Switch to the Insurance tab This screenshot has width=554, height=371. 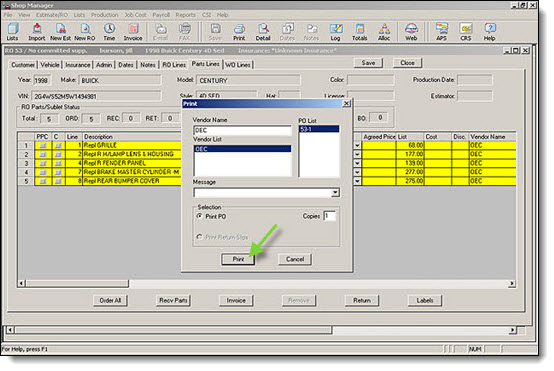(x=78, y=65)
